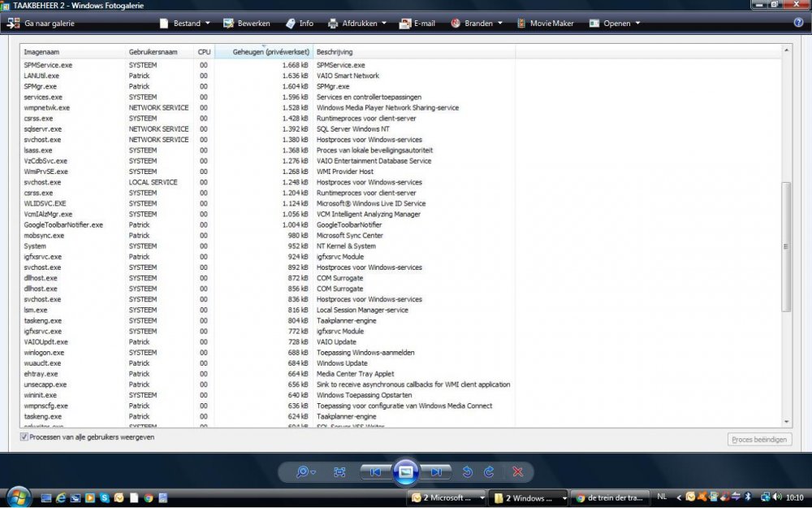Click the NL language indicator
Screen dimensions: 812x508
click(662, 497)
